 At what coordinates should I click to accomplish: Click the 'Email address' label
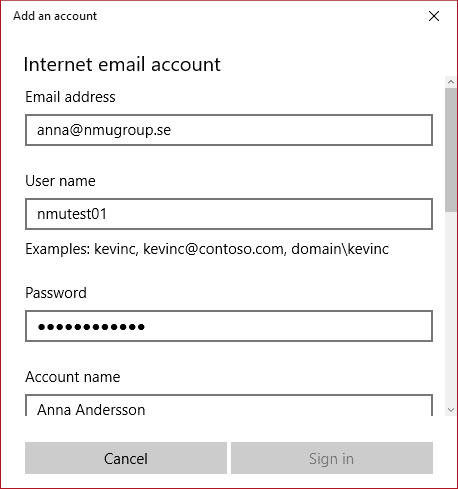pos(70,97)
